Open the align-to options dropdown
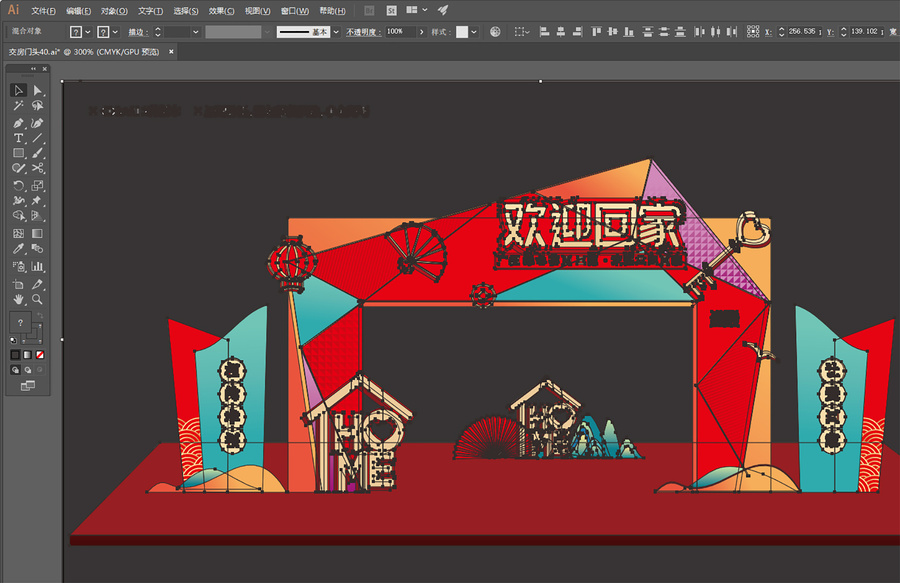The image size is (900, 583). 522,32
